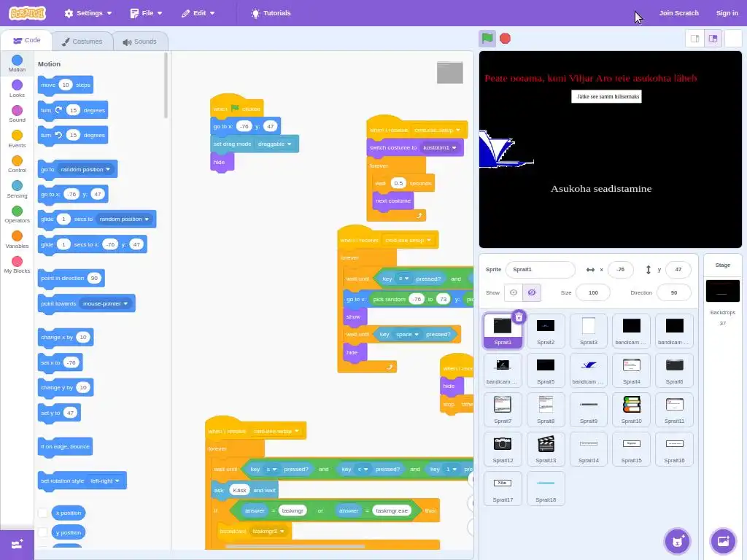The width and height of the screenshot is (747, 560).
Task: Select the Variables block category
Action: (x=17, y=240)
